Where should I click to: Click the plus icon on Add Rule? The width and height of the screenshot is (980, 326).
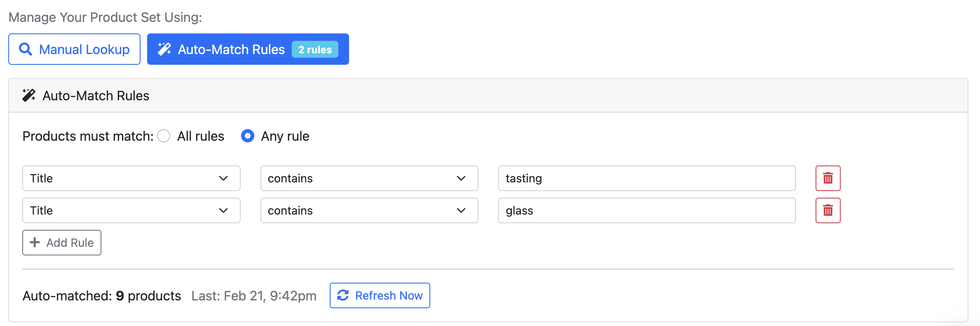[35, 243]
